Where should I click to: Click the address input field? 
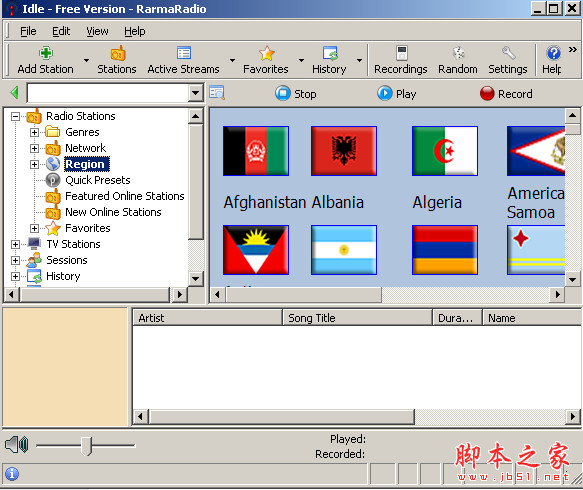(108, 93)
